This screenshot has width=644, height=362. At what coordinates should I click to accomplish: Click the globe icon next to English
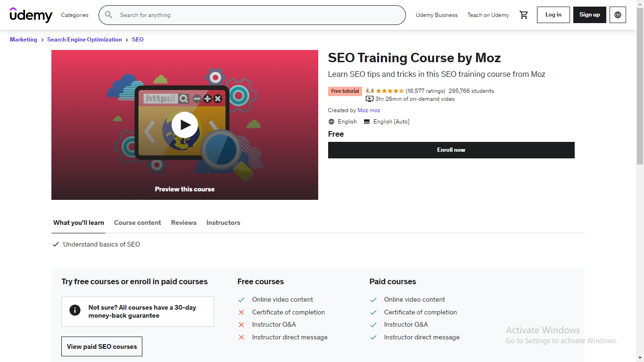pos(331,122)
